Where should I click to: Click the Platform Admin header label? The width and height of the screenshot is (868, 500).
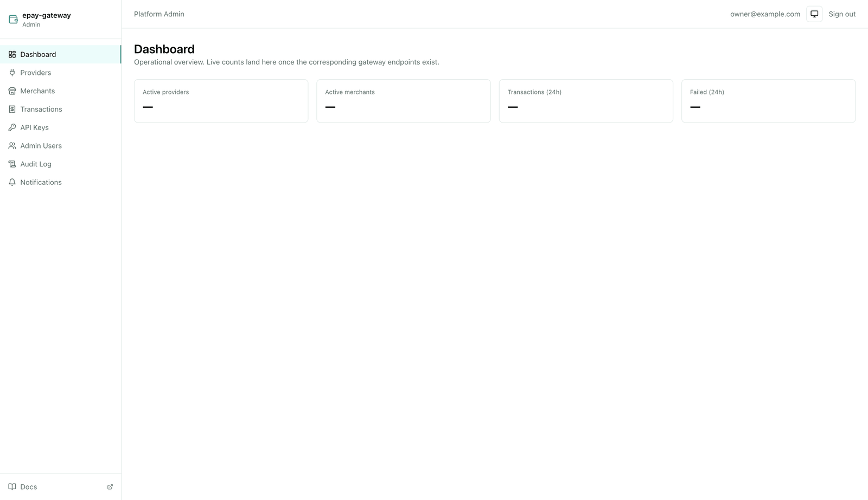coord(159,14)
